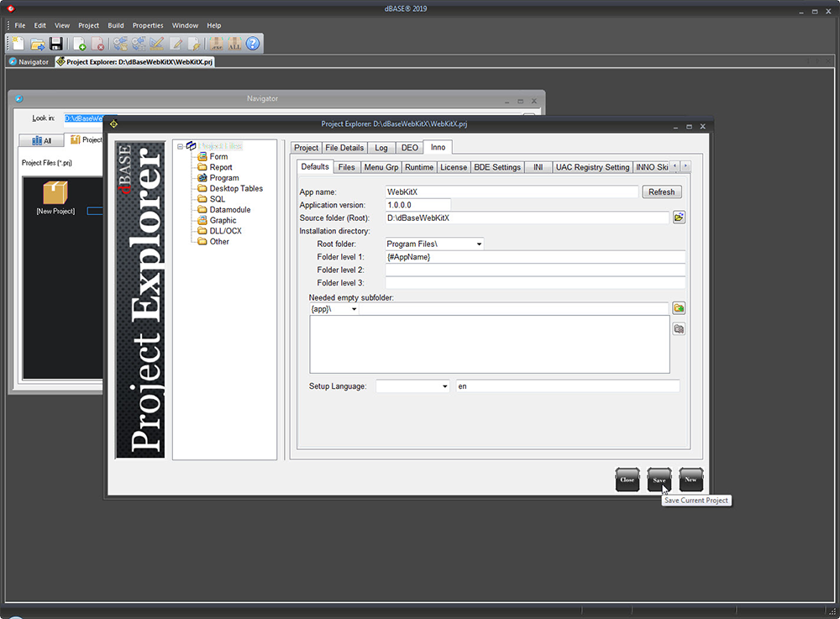Viewport: 840px width, 619px height.
Task: Click the dBASE red app icon in title bar
Action: coord(11,8)
